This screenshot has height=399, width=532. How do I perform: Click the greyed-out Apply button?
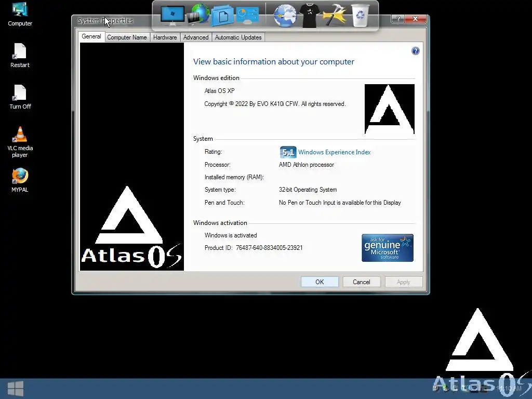[x=403, y=282]
